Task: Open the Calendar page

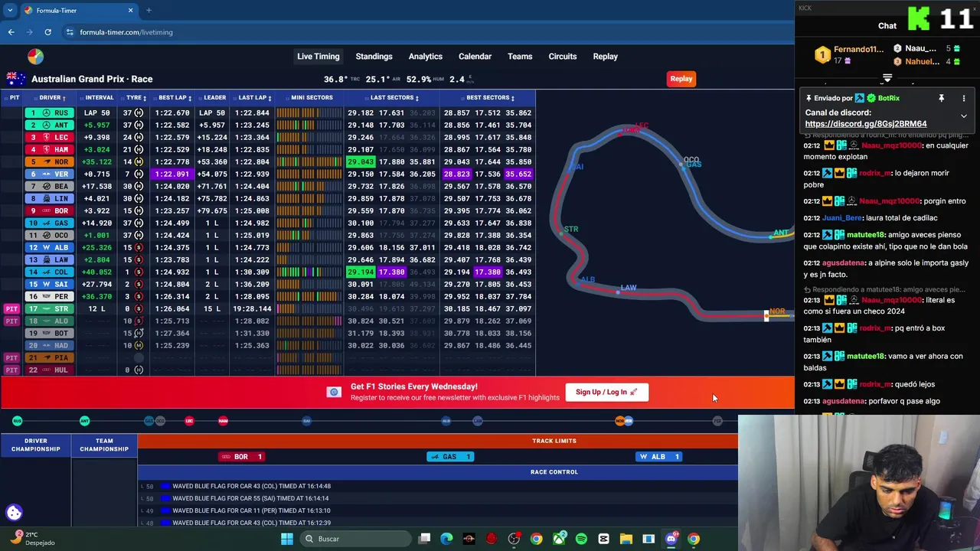Action: click(x=475, y=57)
